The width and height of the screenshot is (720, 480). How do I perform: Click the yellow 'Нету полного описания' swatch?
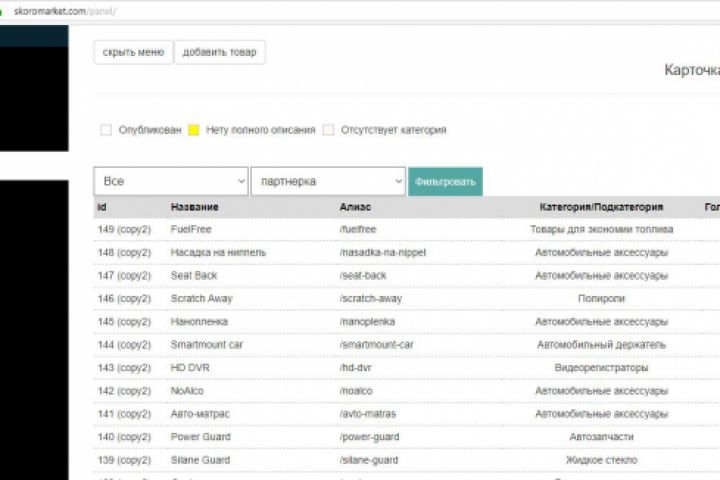[194, 130]
